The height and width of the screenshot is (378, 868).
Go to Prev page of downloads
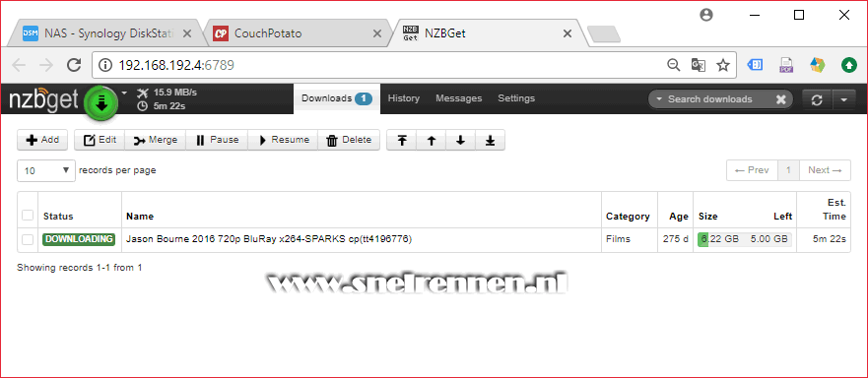click(x=752, y=170)
